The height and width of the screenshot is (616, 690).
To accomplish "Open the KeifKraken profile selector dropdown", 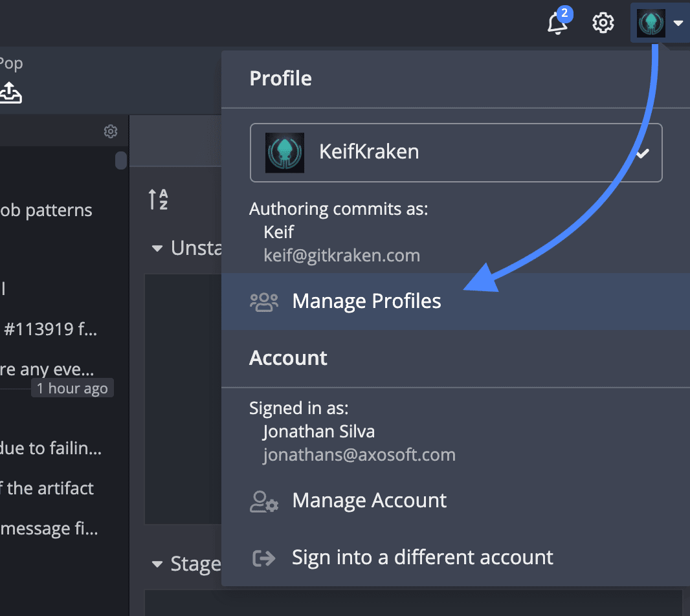I will [456, 153].
